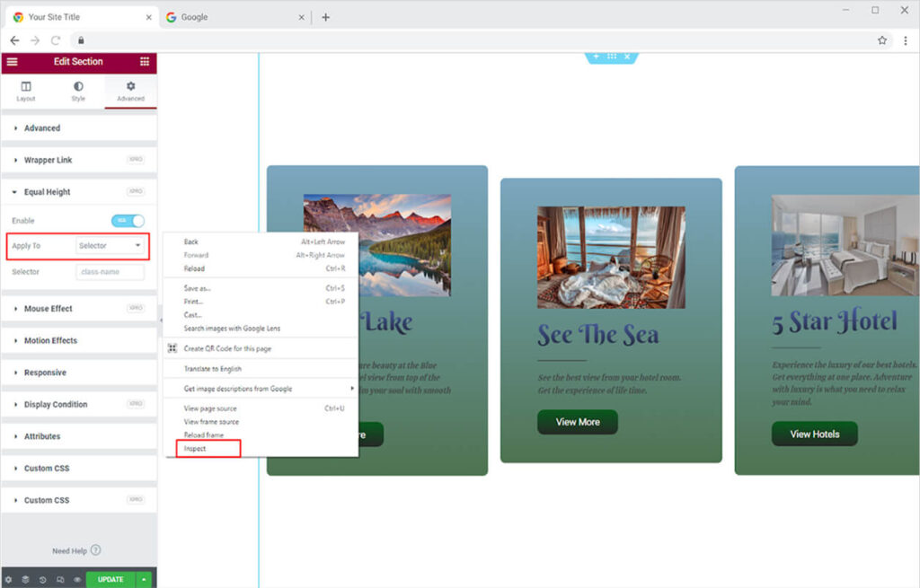
Task: Toggle the Equal Height Enable switch
Action: (128, 221)
